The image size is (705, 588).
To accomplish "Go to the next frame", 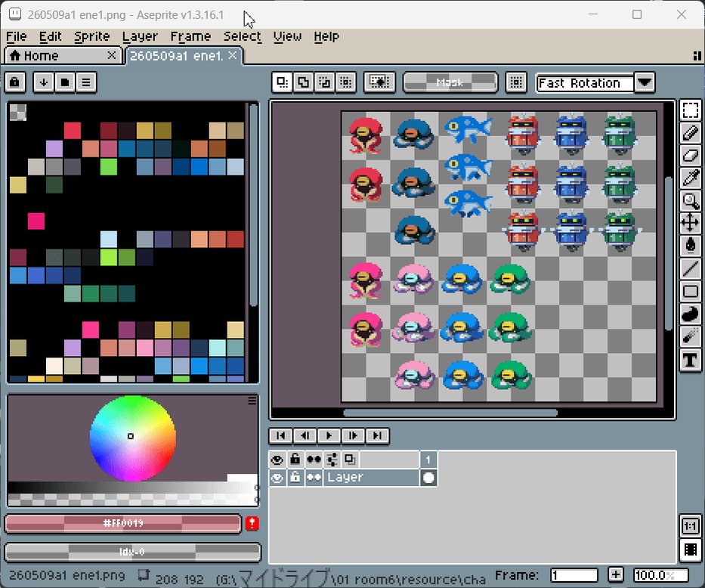I will pyautogui.click(x=354, y=435).
